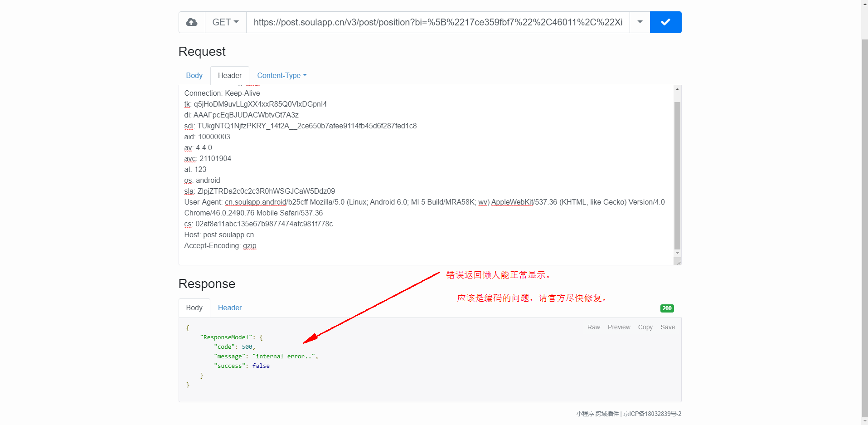Copy the response body
This screenshot has height=425, width=868.
point(645,327)
